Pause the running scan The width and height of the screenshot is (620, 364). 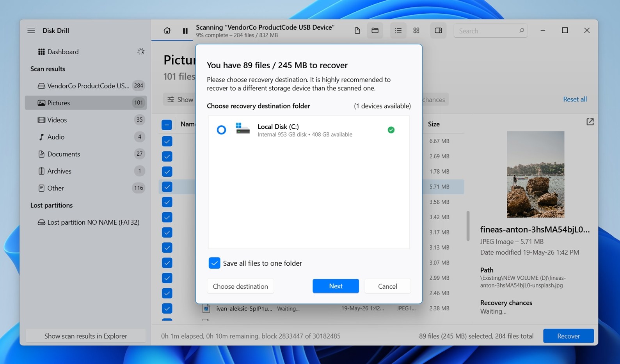[185, 31]
